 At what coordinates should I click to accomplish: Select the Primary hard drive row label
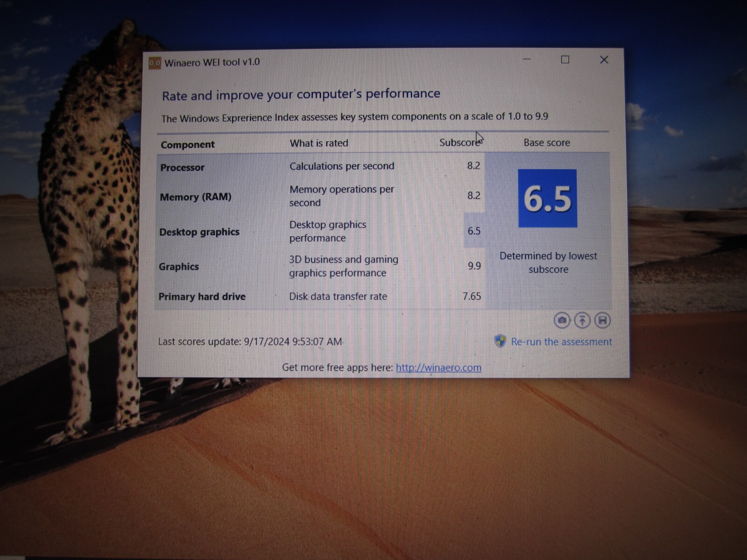click(202, 297)
